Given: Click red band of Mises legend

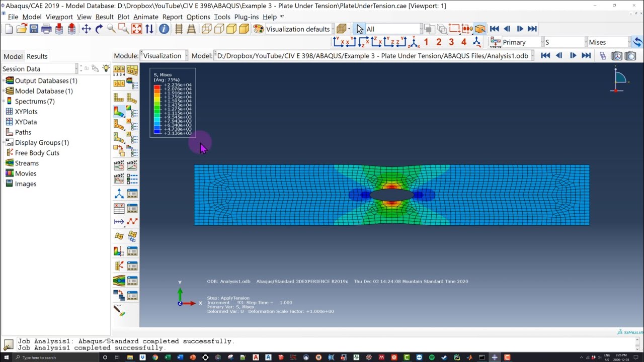Looking at the screenshot, I should [x=157, y=87].
